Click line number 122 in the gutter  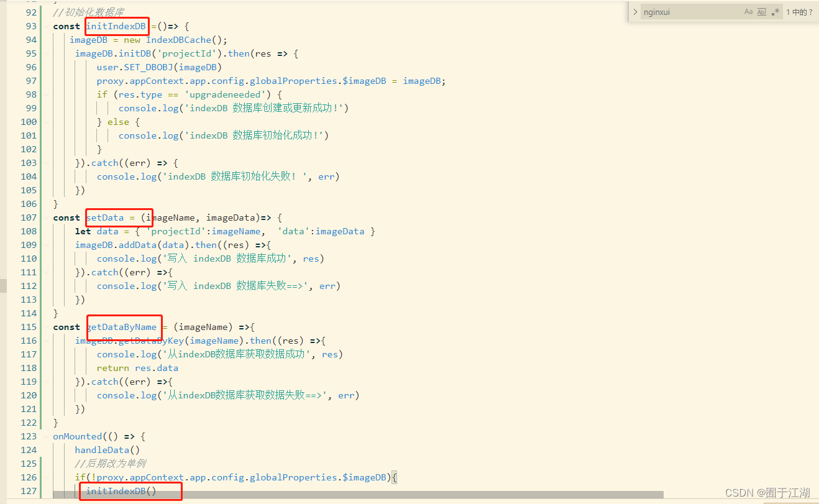[29, 423]
